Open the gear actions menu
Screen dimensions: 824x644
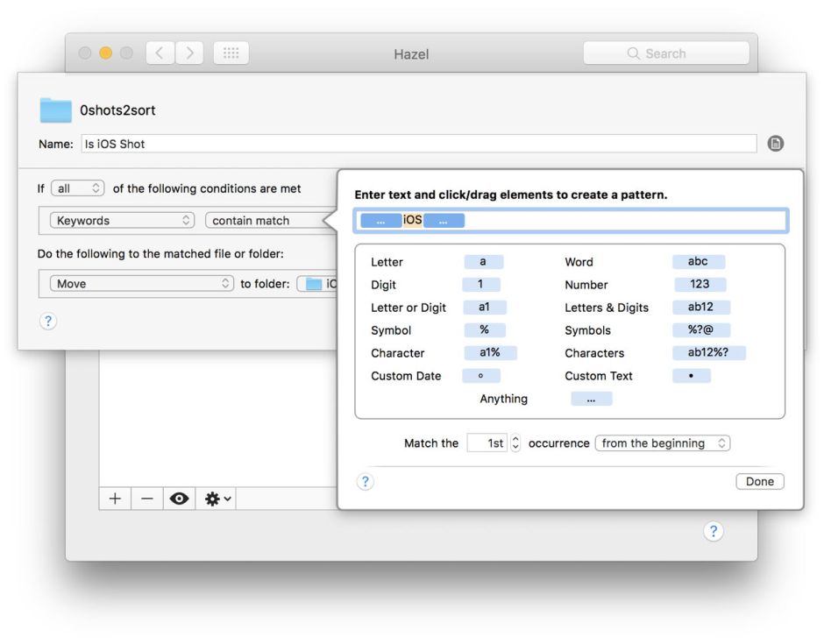(x=217, y=499)
